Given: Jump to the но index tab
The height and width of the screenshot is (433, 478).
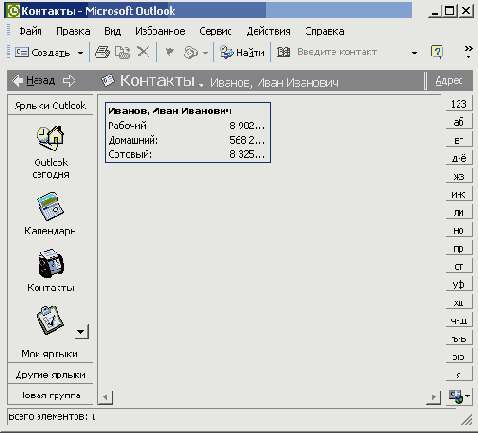Looking at the screenshot, I should (x=459, y=230).
